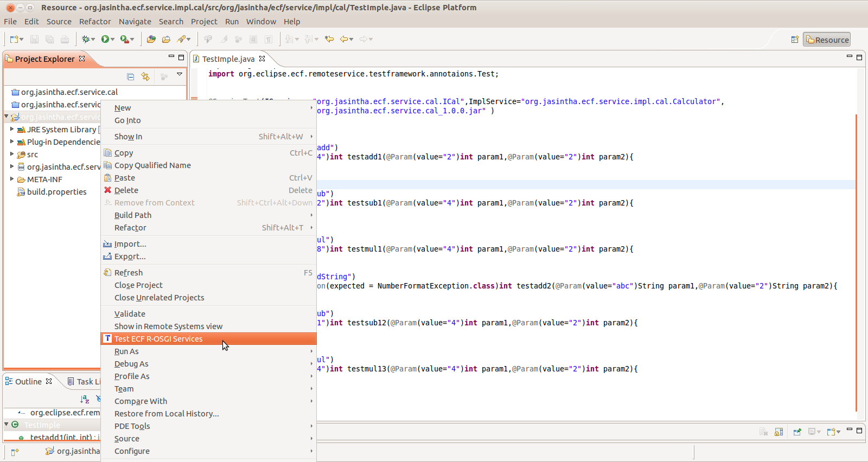Expand the META-INF folder node
This screenshot has width=868, height=462.
coord(12,179)
